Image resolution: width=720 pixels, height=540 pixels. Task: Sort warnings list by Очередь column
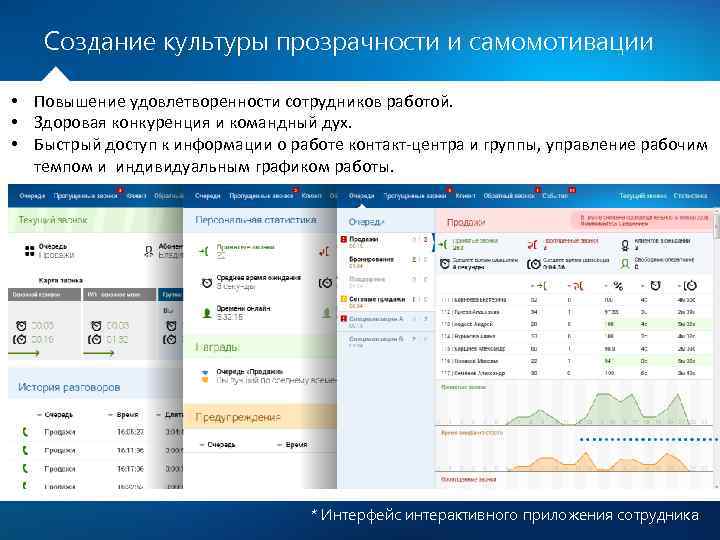click(x=218, y=444)
